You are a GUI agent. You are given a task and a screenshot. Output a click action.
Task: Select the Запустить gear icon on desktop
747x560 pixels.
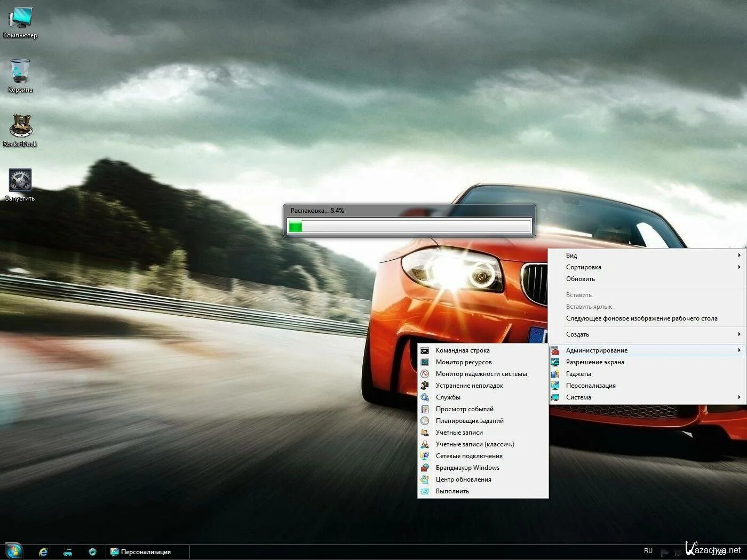click(x=20, y=185)
